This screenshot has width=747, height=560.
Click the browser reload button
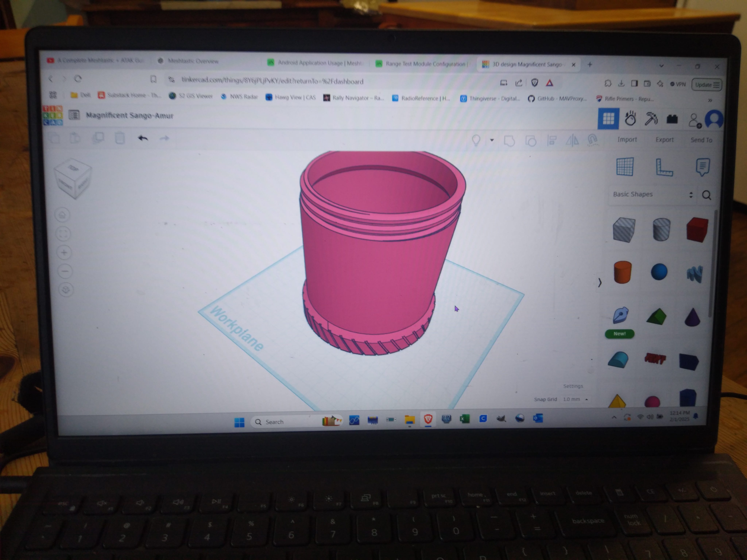[78, 79]
